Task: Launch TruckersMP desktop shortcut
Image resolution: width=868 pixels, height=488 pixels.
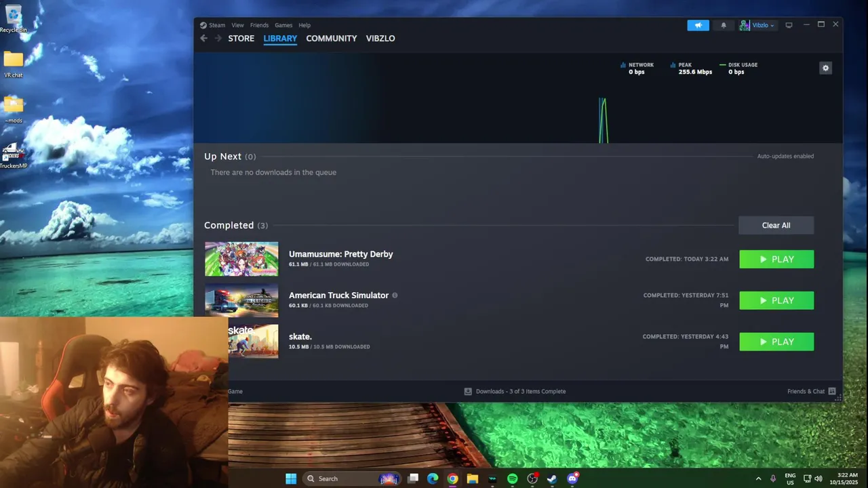Action: coord(13,156)
